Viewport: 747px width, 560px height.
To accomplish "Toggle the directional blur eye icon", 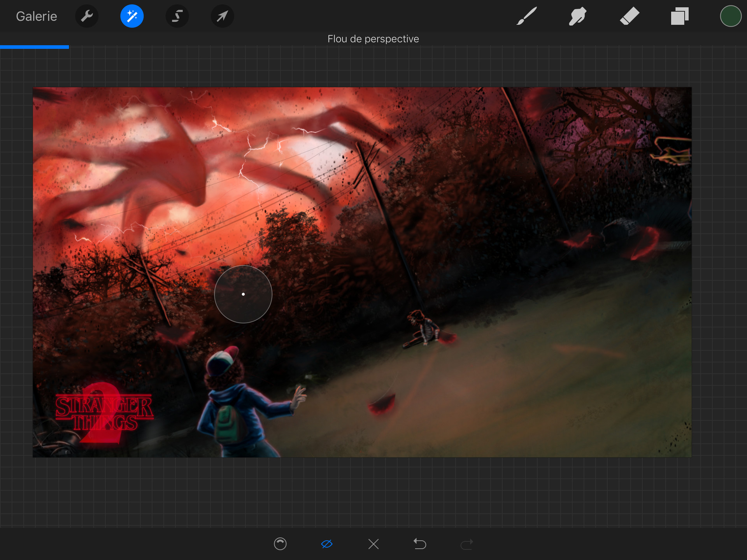I will point(327,544).
